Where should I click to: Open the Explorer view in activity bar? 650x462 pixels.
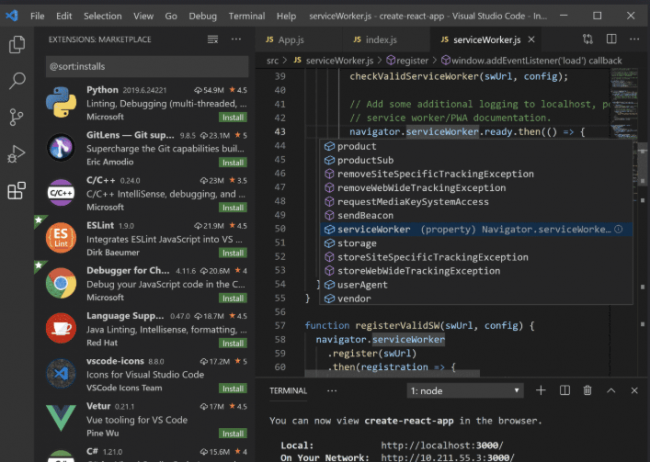click(17, 44)
